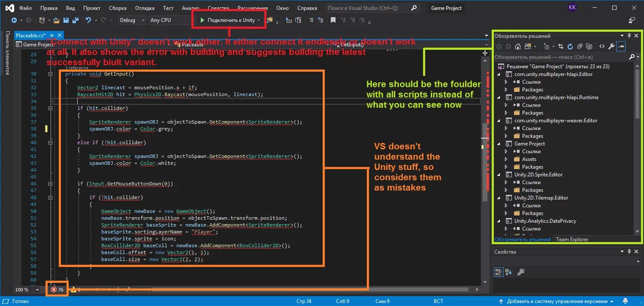Click the Solution Explorer search magnifier icon
The image size is (644, 306).
(x=631, y=57)
